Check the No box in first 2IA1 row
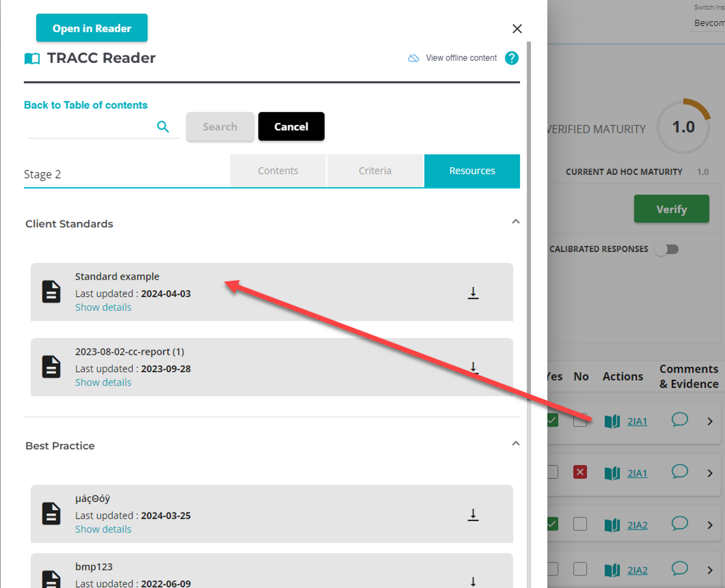The image size is (725, 588). click(580, 421)
